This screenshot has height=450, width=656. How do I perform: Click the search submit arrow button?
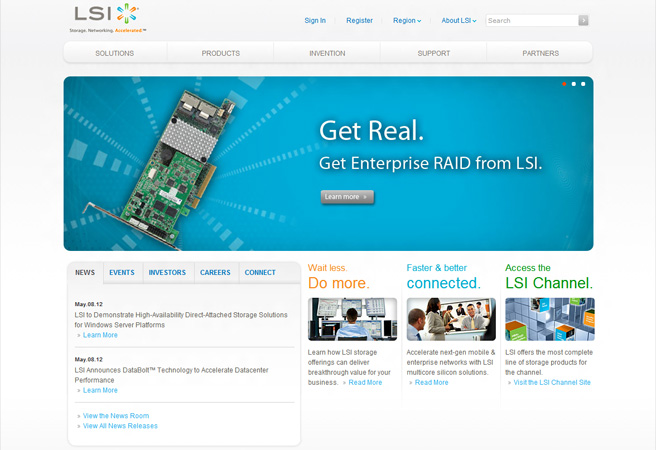click(583, 20)
